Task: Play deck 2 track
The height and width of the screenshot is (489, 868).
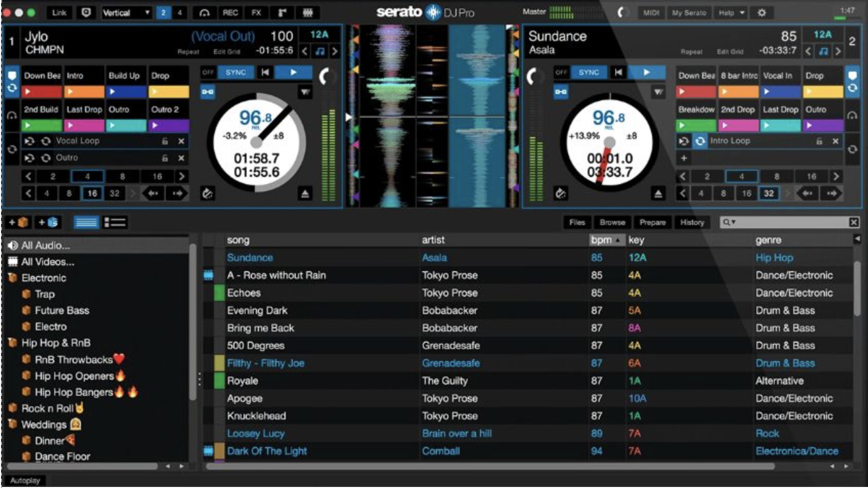Action: click(646, 73)
